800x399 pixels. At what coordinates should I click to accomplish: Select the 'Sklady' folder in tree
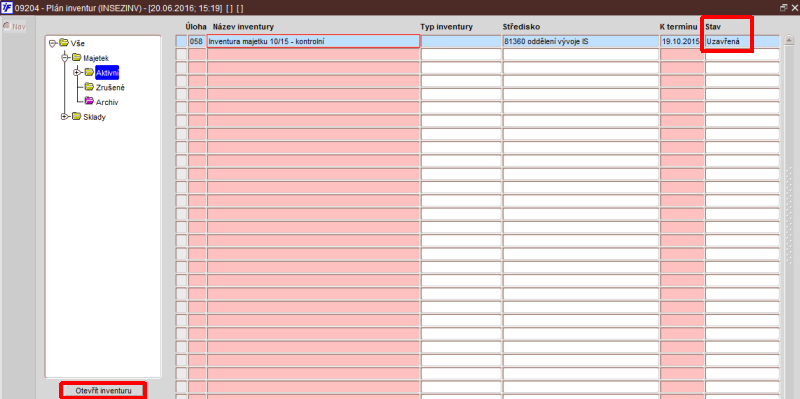click(x=94, y=117)
